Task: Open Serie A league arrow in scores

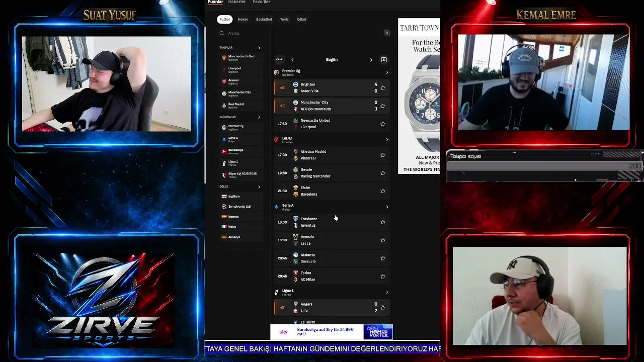Action: click(x=387, y=207)
